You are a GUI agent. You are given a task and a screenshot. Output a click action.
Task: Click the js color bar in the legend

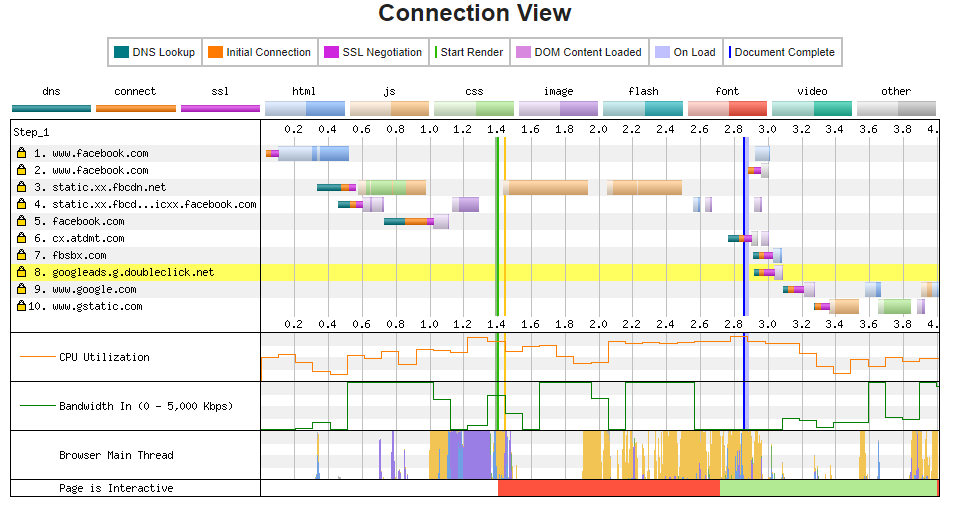pos(389,109)
